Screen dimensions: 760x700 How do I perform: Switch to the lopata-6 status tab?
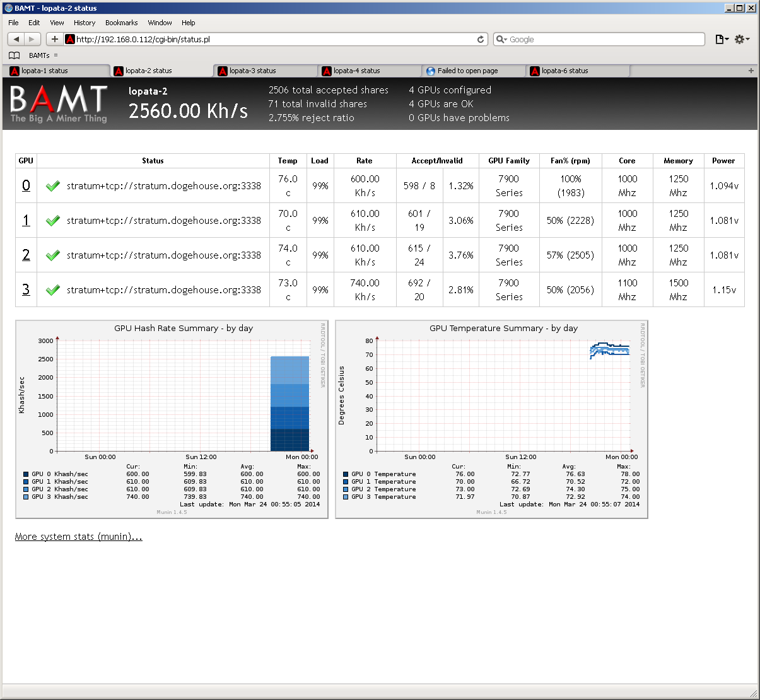click(577, 71)
